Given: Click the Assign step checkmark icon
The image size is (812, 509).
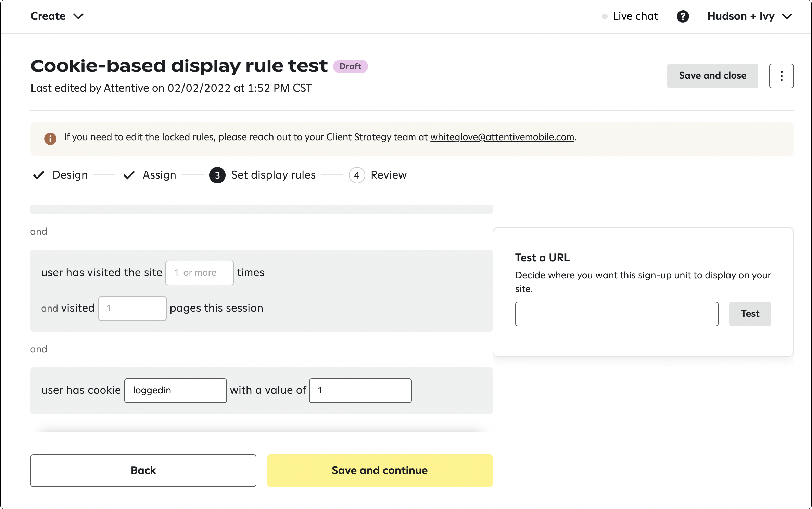Looking at the screenshot, I should 129,175.
